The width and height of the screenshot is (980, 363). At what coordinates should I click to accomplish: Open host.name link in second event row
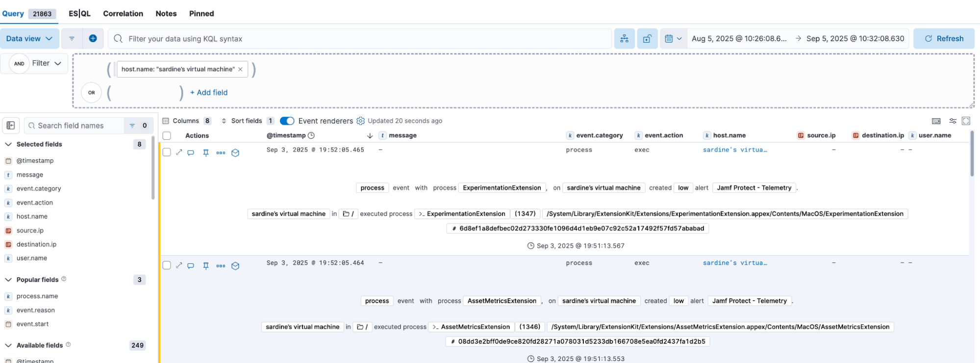735,263
